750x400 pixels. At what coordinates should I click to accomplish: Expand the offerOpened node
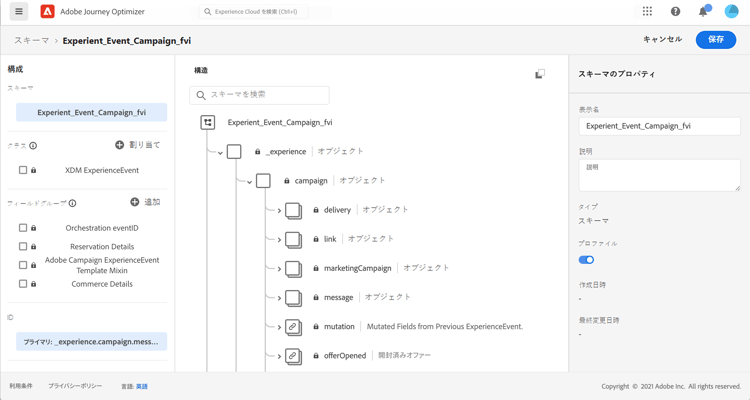pos(279,356)
